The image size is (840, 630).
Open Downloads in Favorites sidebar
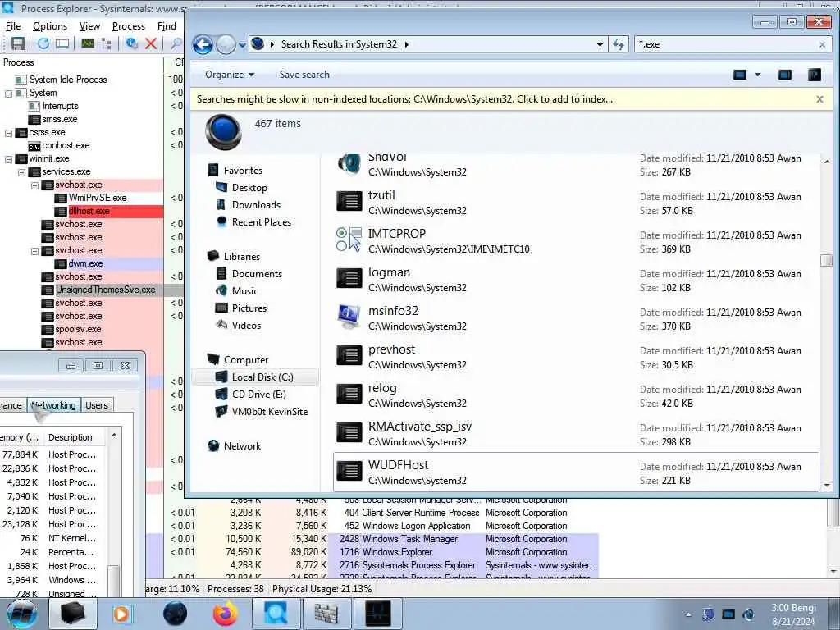click(256, 204)
